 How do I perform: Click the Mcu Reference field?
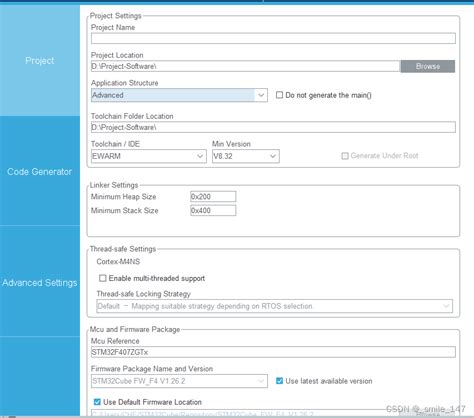click(x=273, y=352)
